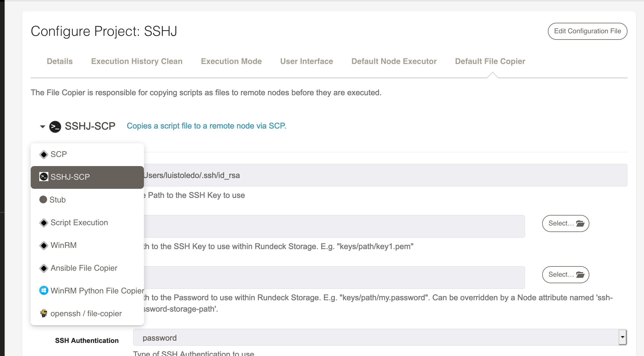Select the WinRM file copier option
Viewport: 644px width, 356px height.
click(x=64, y=245)
